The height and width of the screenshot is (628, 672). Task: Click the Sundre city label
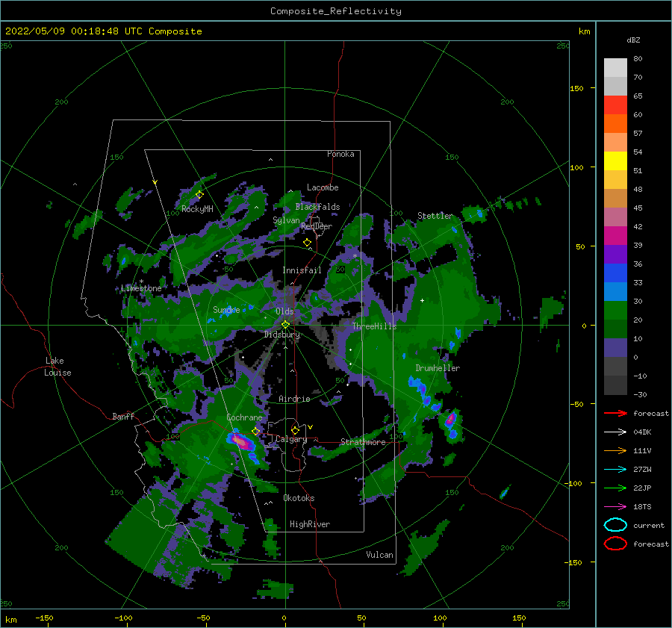point(226,309)
